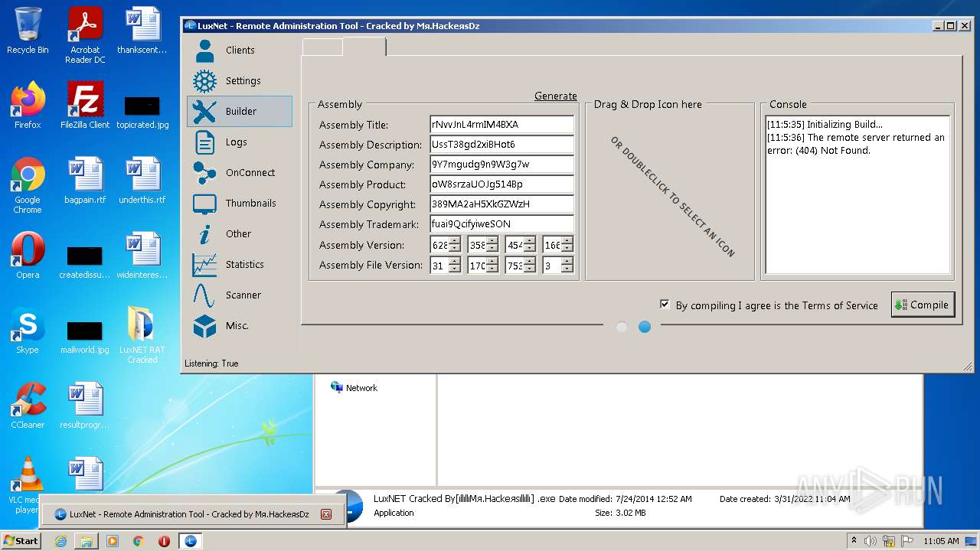980x551 pixels.
Task: Click the first blank tab
Action: [322, 47]
